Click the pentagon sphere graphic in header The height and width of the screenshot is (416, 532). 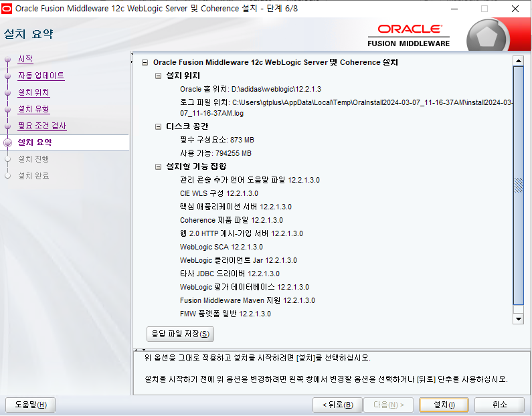pos(486,36)
